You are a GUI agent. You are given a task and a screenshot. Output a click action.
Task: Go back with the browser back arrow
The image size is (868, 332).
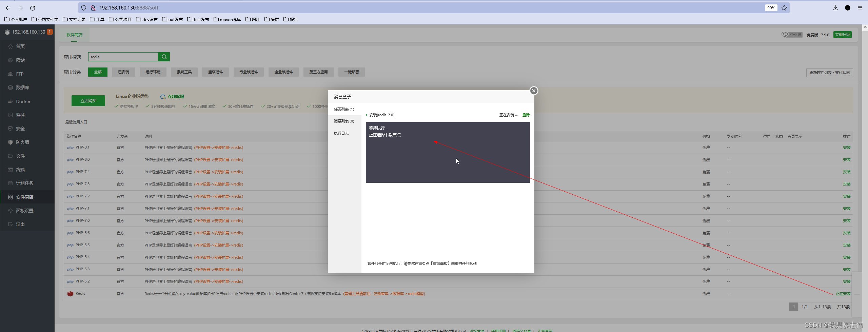tap(8, 8)
